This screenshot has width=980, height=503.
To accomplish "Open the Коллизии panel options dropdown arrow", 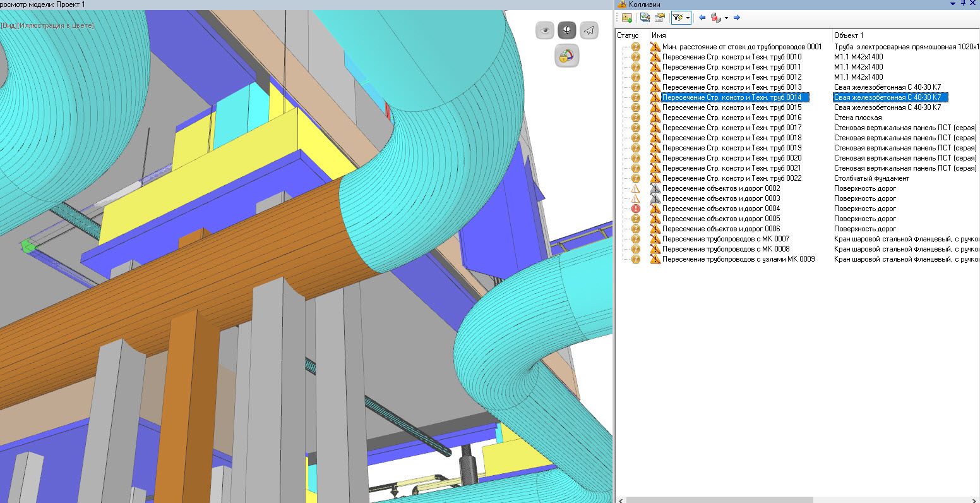I will click(953, 4).
